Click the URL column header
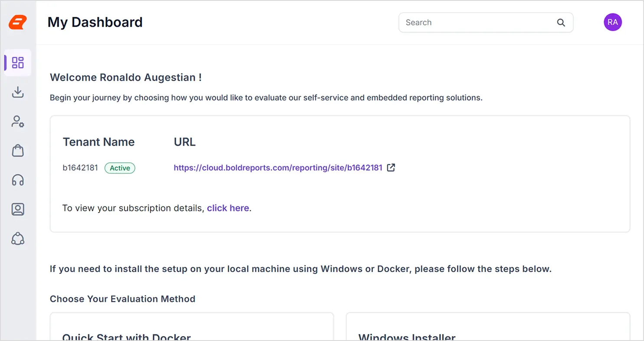 (x=185, y=142)
